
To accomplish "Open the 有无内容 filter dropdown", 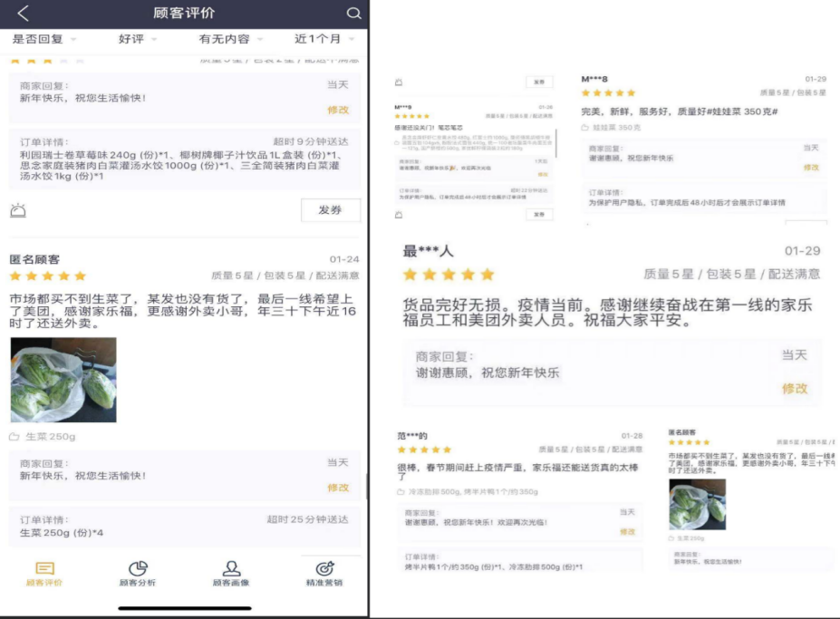I will pyautogui.click(x=230, y=39).
